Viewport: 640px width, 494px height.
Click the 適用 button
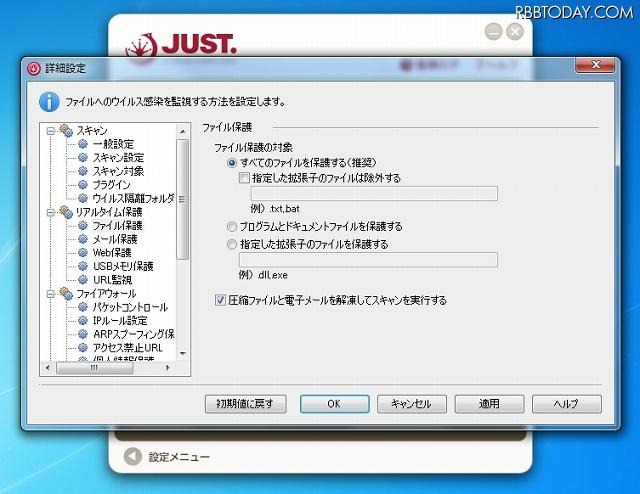pyautogui.click(x=489, y=404)
